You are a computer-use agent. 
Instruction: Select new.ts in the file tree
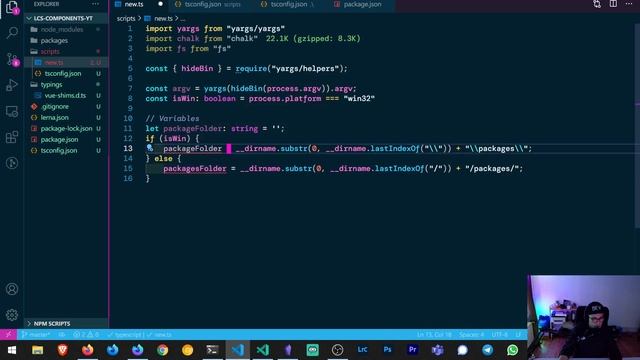(54, 62)
